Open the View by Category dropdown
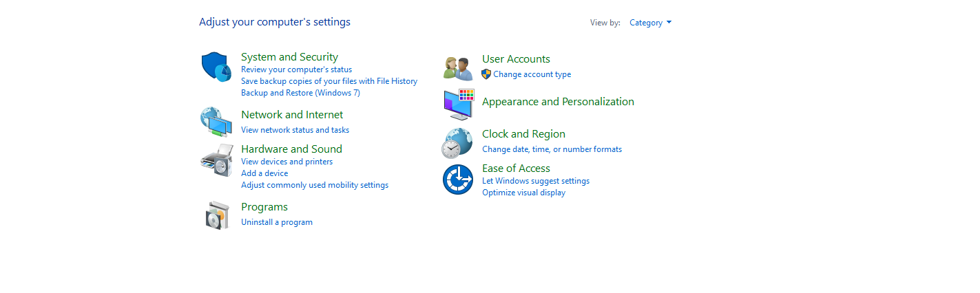Image resolution: width=980 pixels, height=293 pixels. pyautogui.click(x=649, y=23)
